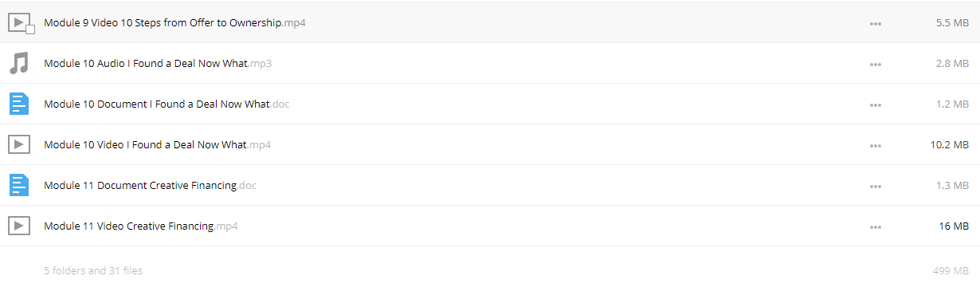The width and height of the screenshot is (980, 303).
Task: Show the ellipsis menu for Module 11 Document
Action: pyautogui.click(x=876, y=186)
